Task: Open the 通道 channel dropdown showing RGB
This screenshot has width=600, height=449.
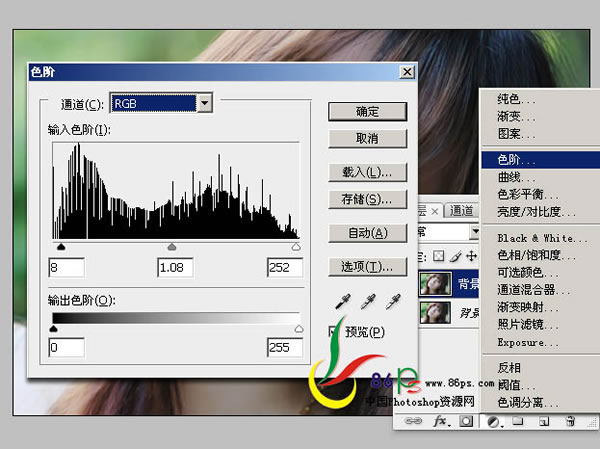Action: [x=204, y=103]
